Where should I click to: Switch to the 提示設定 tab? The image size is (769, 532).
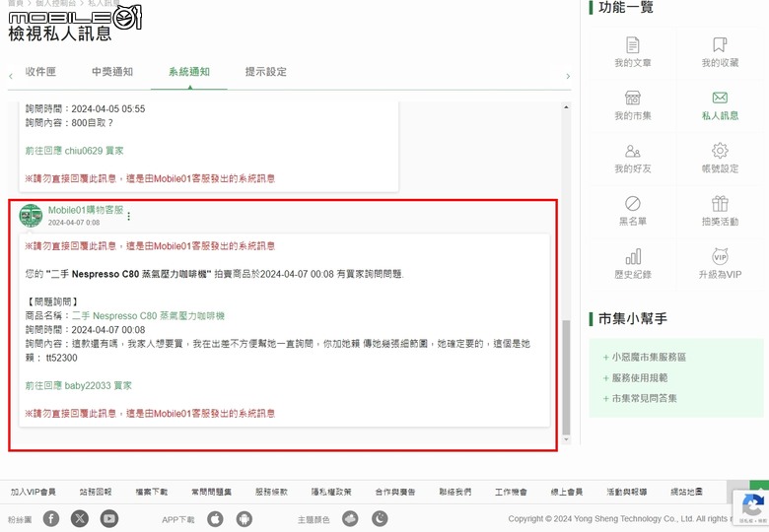[x=266, y=72]
